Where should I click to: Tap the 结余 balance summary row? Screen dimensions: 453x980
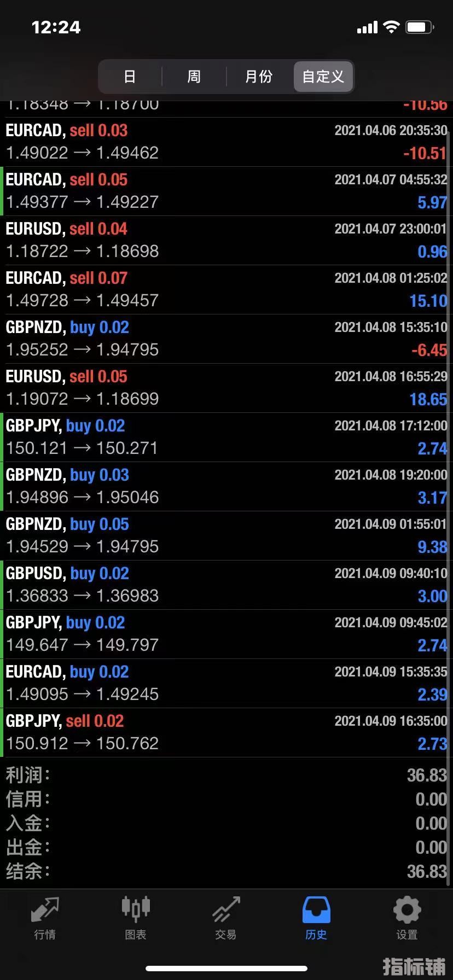point(226,871)
